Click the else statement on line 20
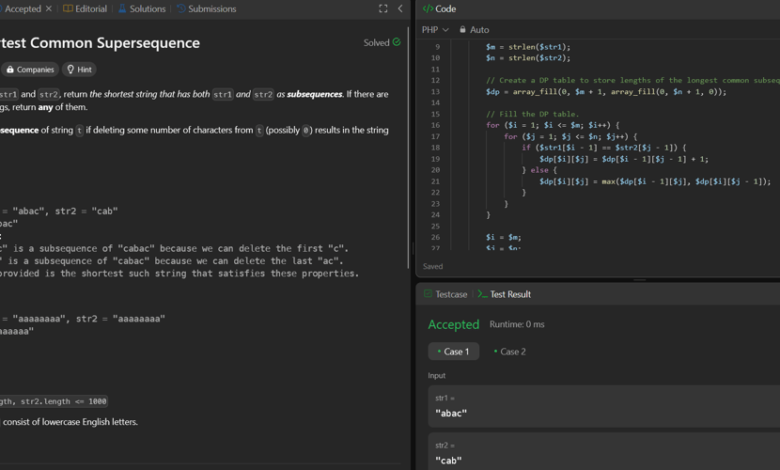This screenshot has height=470, width=780. [x=539, y=170]
